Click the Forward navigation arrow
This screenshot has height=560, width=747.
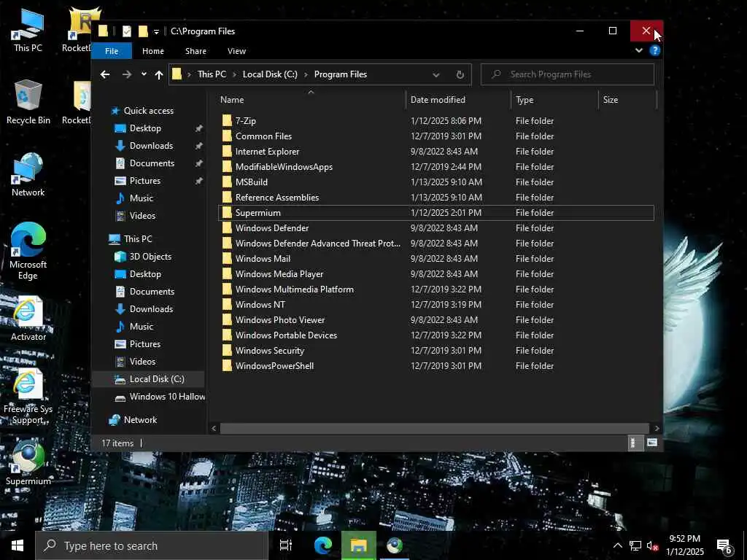tap(126, 74)
